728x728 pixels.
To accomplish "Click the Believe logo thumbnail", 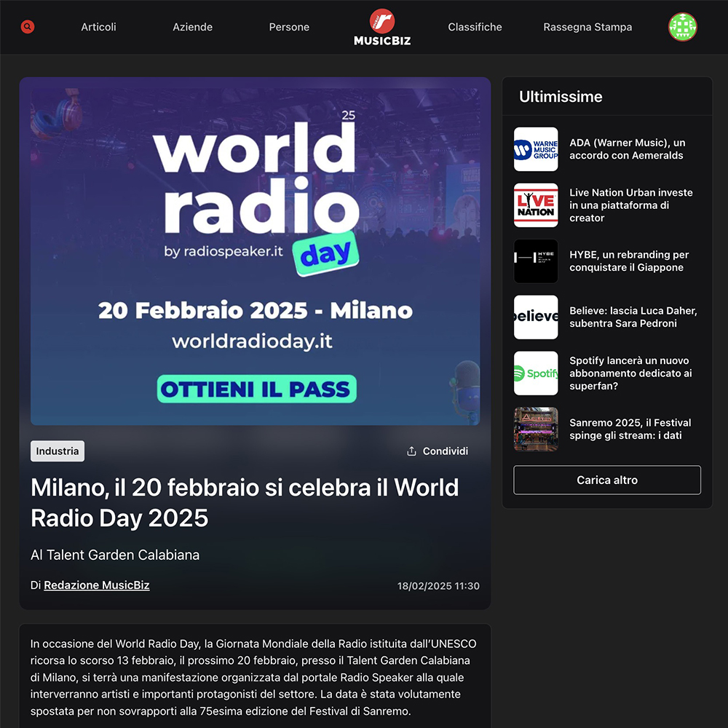I will point(536,317).
